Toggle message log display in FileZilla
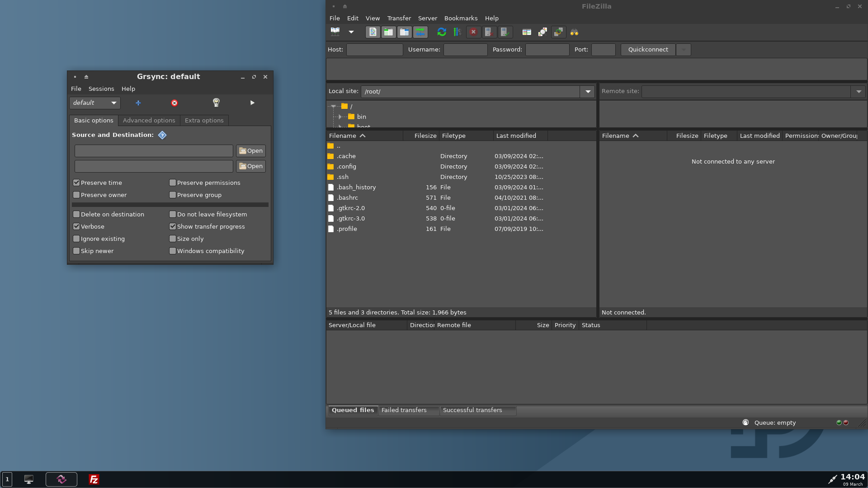Image resolution: width=868 pixels, height=488 pixels. (373, 32)
